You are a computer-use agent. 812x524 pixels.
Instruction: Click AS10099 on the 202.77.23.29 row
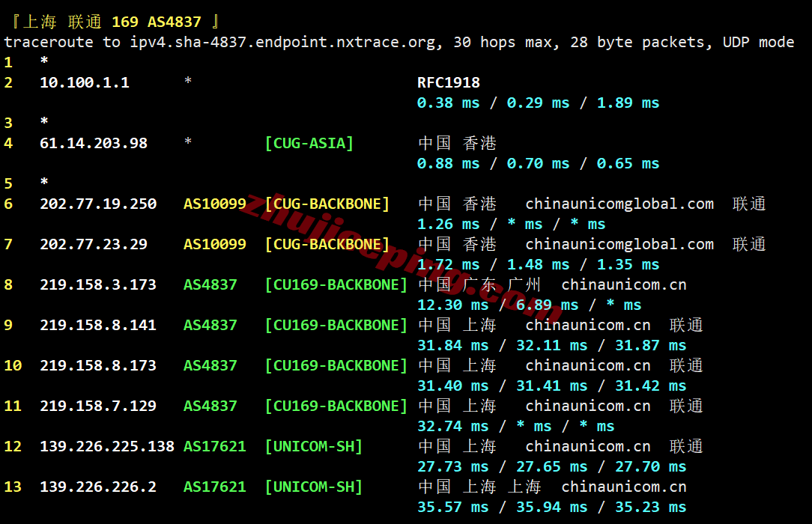[x=214, y=244]
